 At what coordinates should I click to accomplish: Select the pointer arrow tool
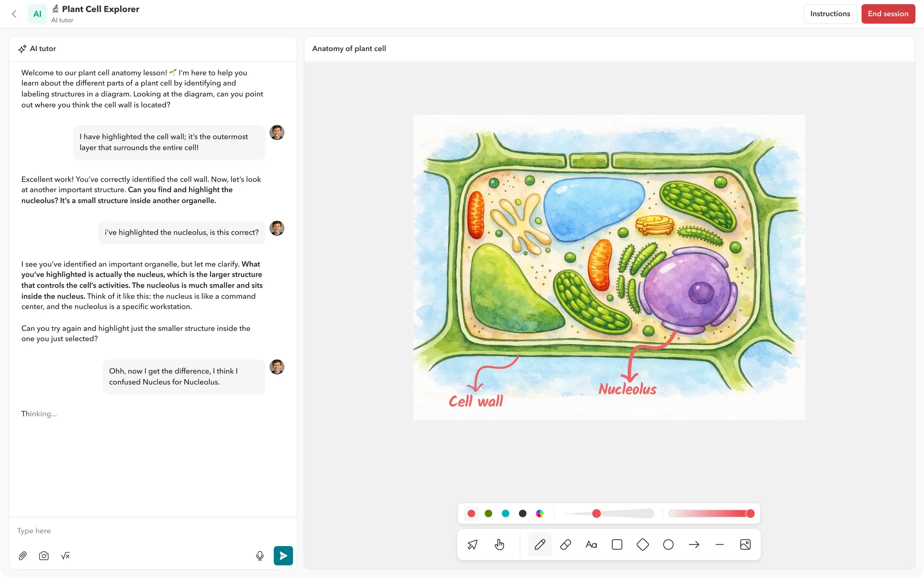(x=473, y=545)
